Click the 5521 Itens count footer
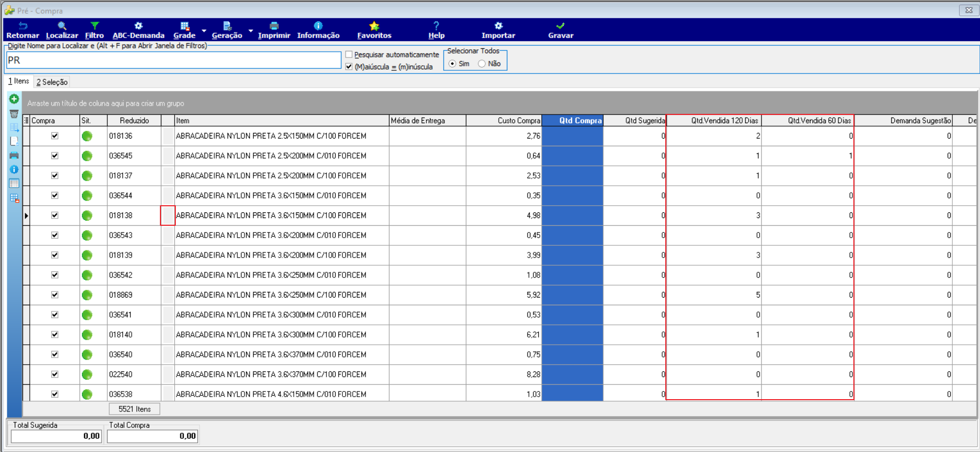Screen dimensions: 980x452 [134, 409]
